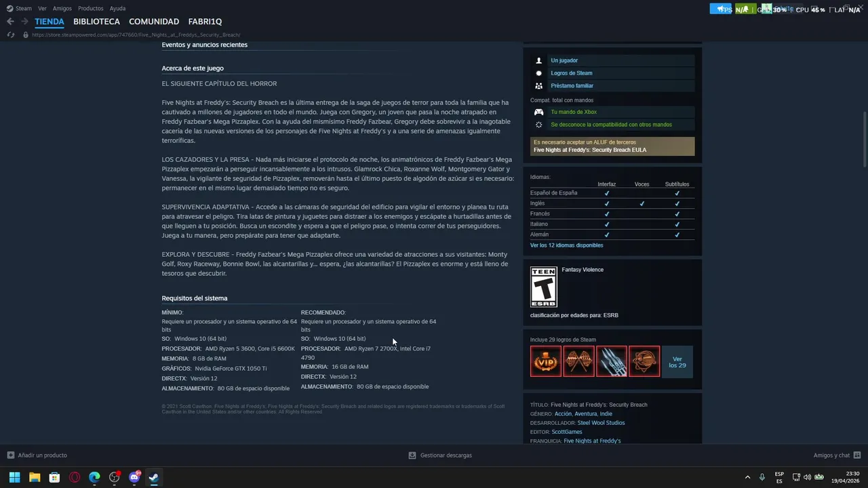
Task: Click the friends chat icon at bottom right
Action: 857,455
